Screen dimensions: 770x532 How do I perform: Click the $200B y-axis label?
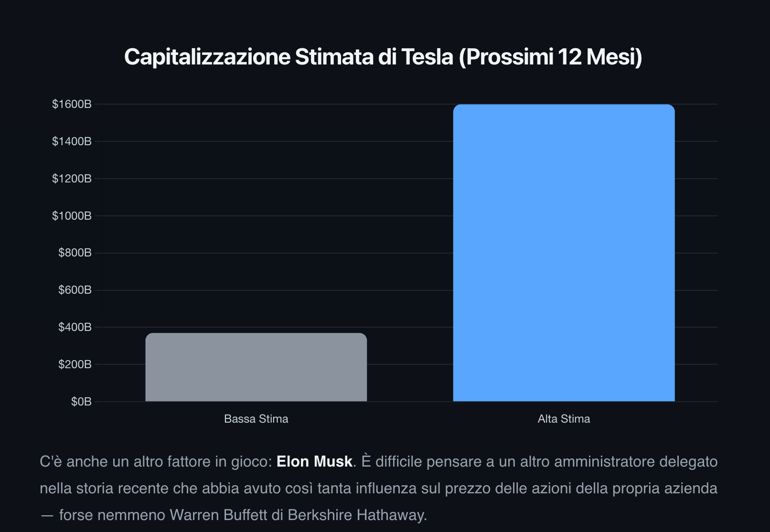click(75, 364)
